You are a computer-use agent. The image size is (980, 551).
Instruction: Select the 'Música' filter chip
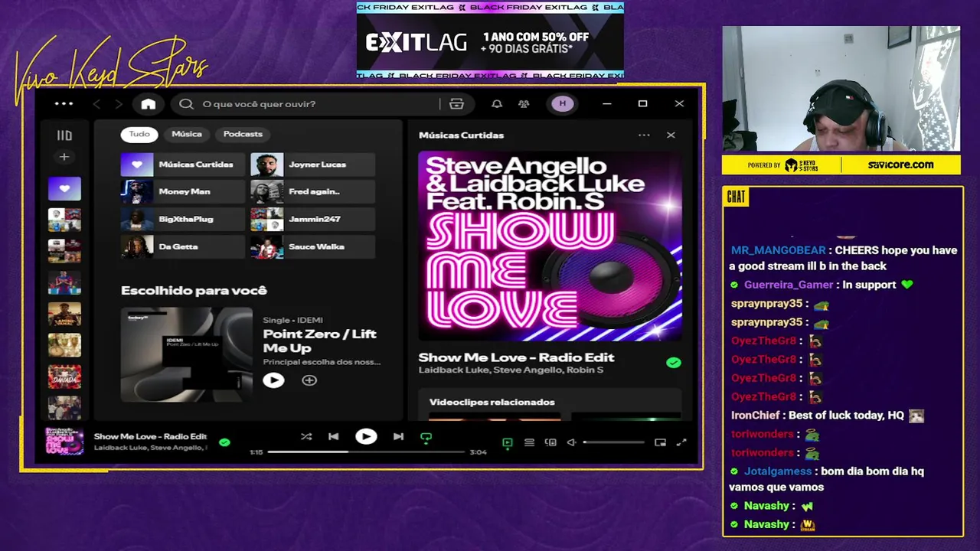[x=187, y=134]
